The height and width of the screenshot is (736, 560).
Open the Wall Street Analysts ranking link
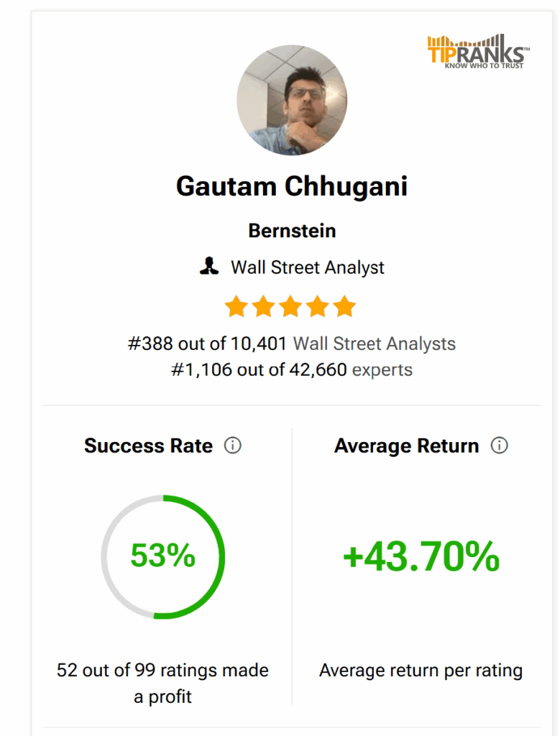[x=374, y=344]
